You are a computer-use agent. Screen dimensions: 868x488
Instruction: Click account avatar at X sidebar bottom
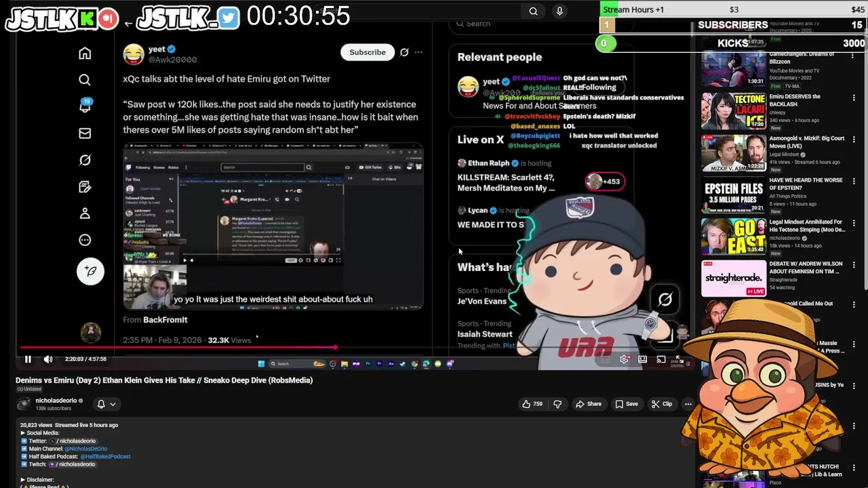[x=90, y=332]
